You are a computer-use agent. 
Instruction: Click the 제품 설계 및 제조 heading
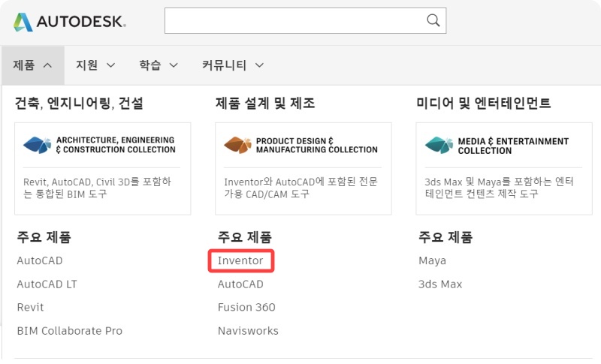point(265,103)
